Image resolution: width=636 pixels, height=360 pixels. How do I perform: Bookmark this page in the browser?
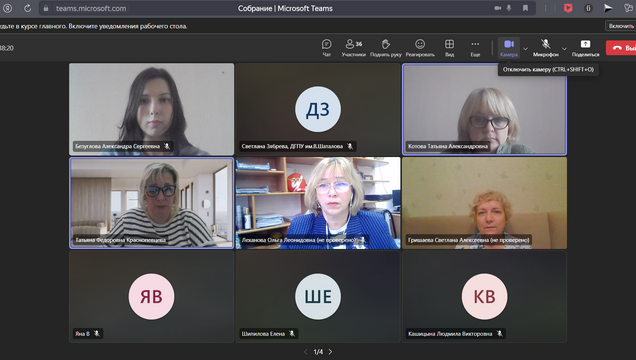click(x=525, y=8)
